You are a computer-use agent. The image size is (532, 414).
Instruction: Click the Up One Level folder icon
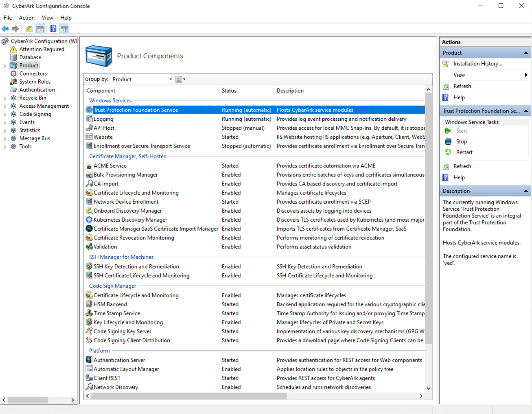29,29
